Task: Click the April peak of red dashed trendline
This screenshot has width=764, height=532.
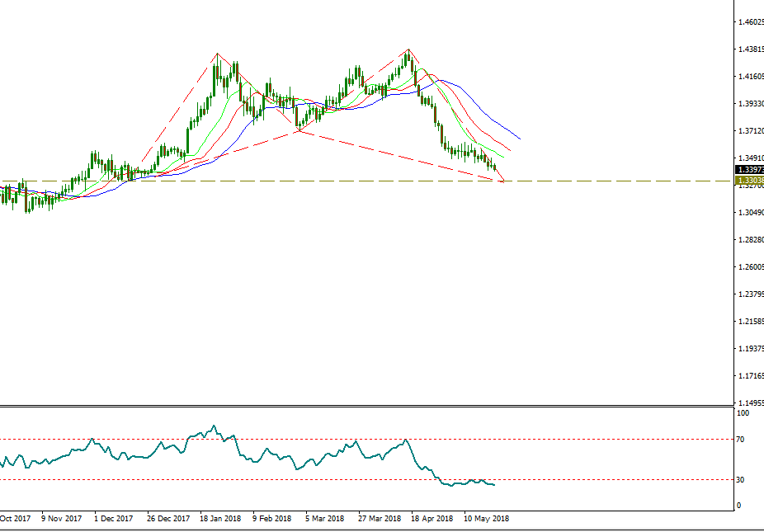Action: point(408,49)
